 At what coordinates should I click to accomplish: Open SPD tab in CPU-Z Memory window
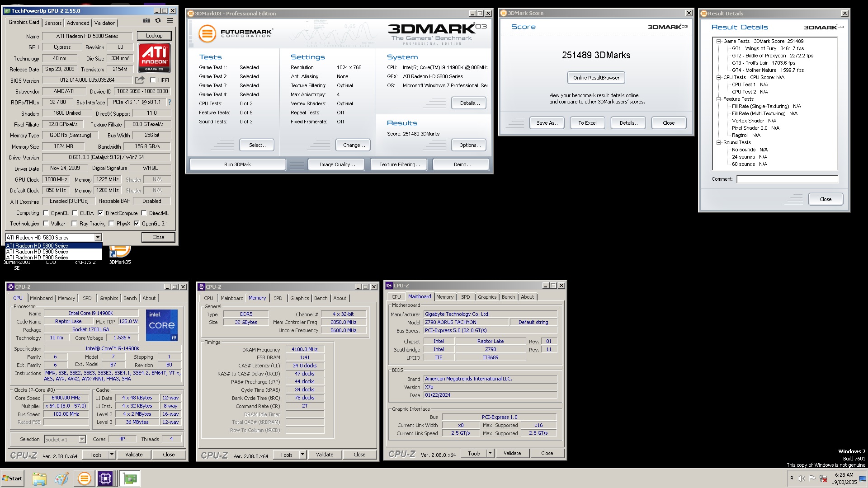pyautogui.click(x=278, y=298)
